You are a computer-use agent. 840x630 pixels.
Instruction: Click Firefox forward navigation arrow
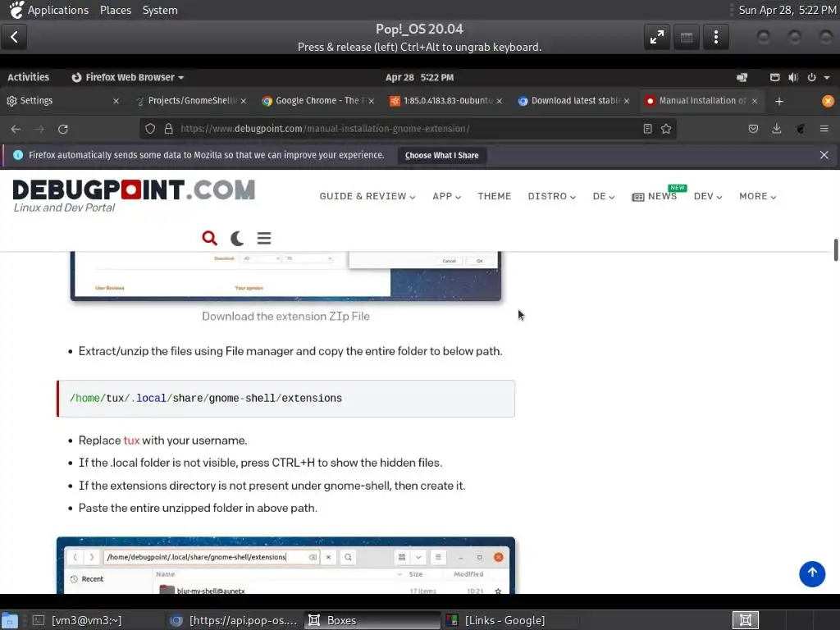[x=39, y=129]
